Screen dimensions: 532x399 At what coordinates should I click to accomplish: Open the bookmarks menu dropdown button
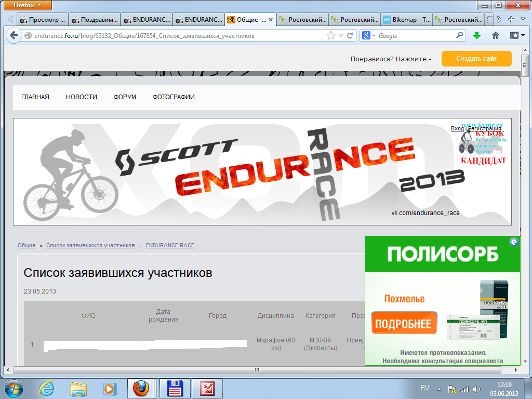coord(515,36)
